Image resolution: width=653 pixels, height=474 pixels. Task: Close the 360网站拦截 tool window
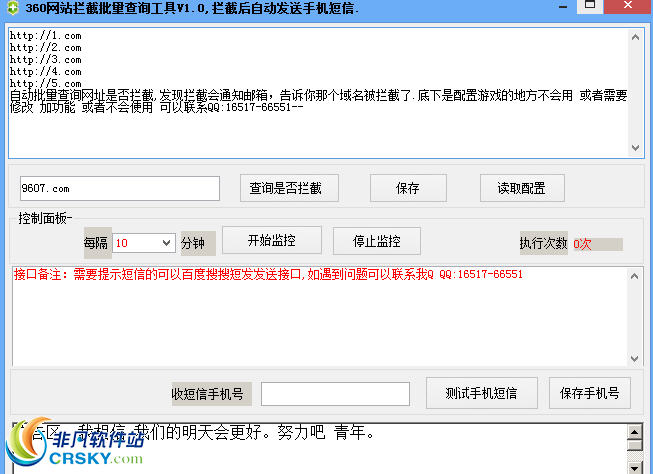pyautogui.click(x=628, y=6)
